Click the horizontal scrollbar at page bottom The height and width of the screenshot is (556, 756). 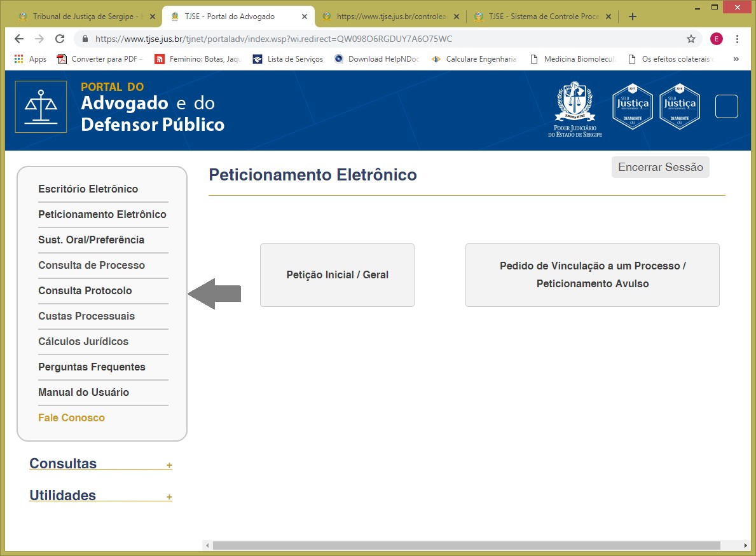[466, 545]
